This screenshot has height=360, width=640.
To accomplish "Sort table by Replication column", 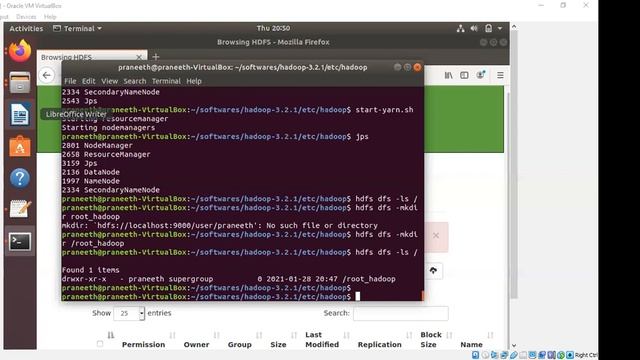I will (x=380, y=344).
